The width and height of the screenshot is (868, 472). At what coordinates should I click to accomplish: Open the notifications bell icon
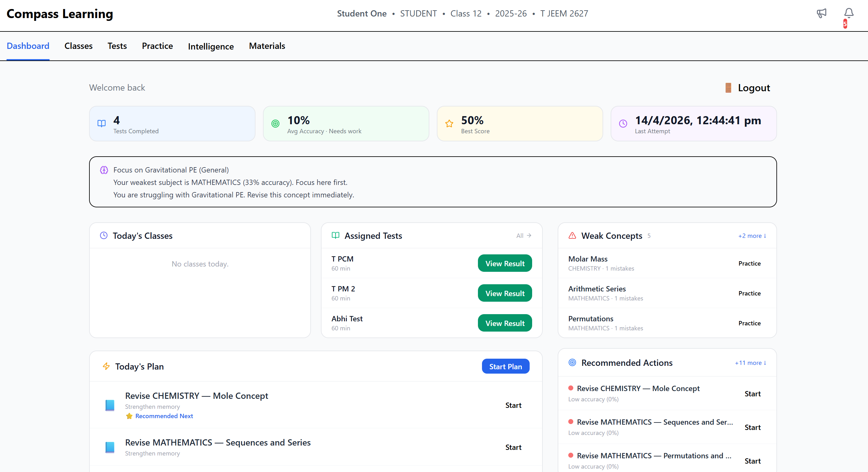click(848, 13)
